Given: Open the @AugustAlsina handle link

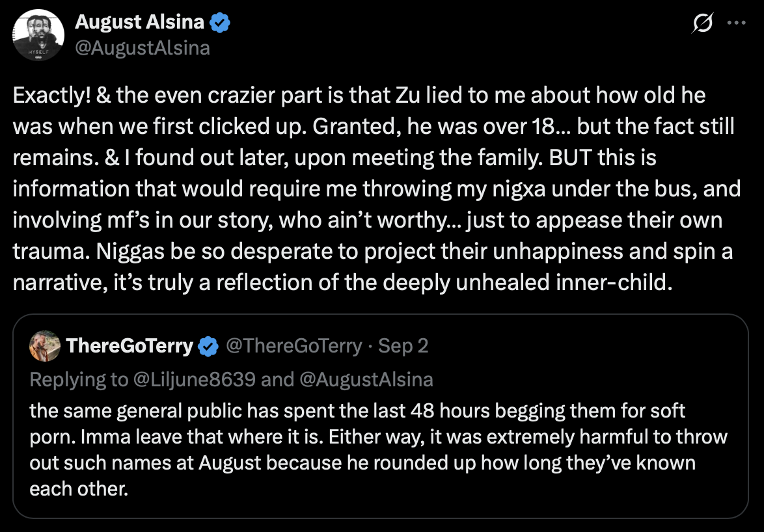Looking at the screenshot, I should pos(144,47).
